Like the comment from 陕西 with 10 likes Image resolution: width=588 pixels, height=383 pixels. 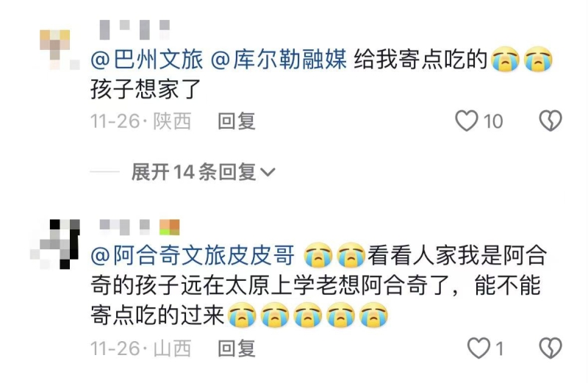coord(467,121)
